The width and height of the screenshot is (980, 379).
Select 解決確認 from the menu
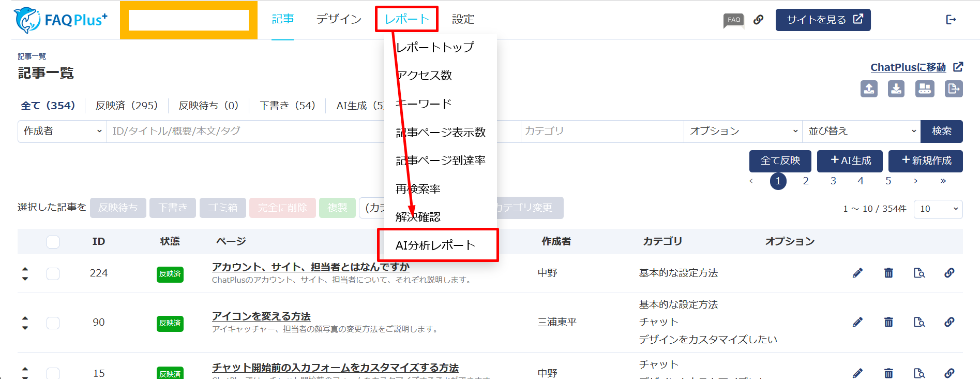coord(418,216)
